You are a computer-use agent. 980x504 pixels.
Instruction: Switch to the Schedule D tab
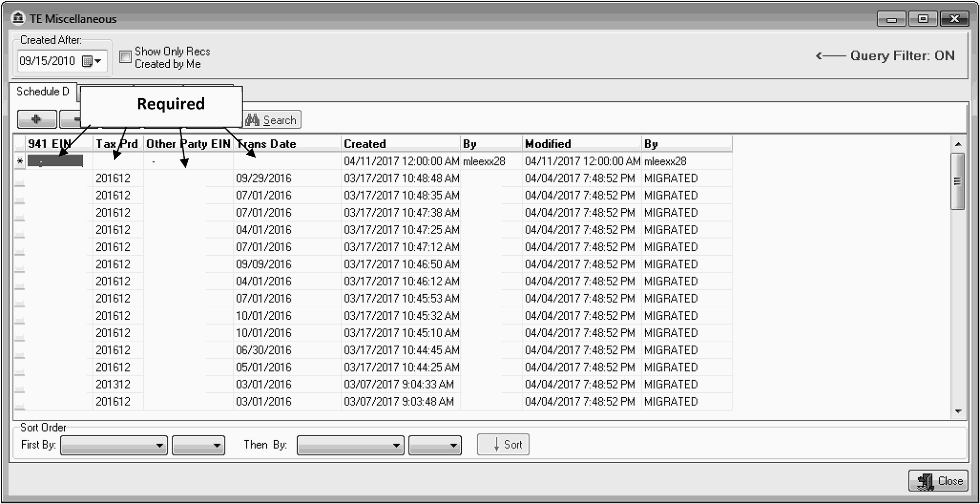43,92
